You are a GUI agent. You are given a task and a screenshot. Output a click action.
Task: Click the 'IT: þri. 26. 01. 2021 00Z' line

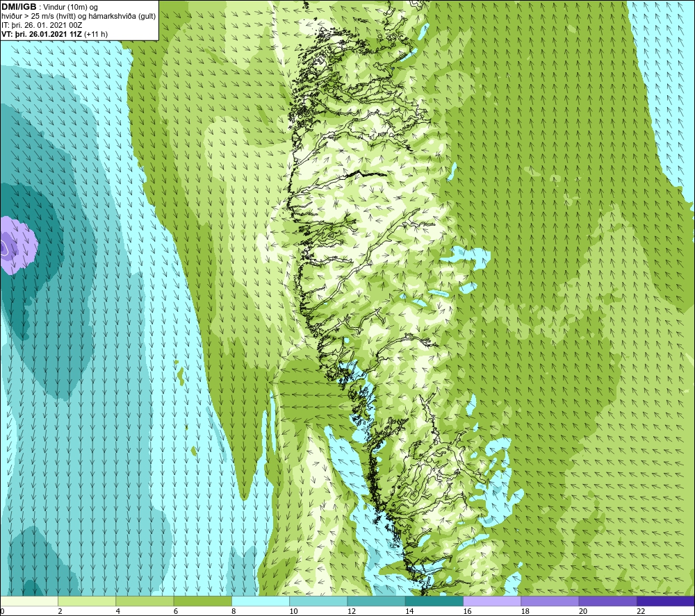tap(42, 25)
